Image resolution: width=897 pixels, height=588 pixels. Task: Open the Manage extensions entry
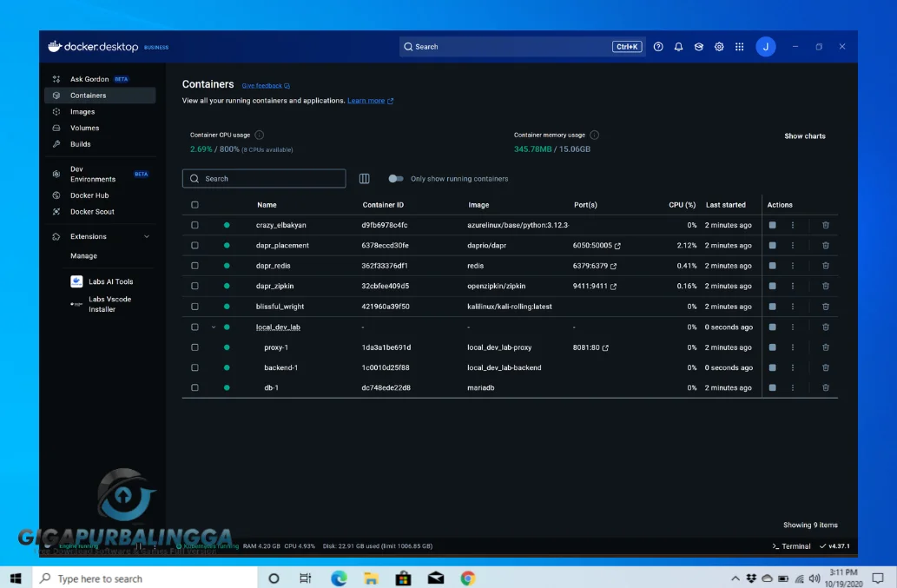pyautogui.click(x=83, y=255)
